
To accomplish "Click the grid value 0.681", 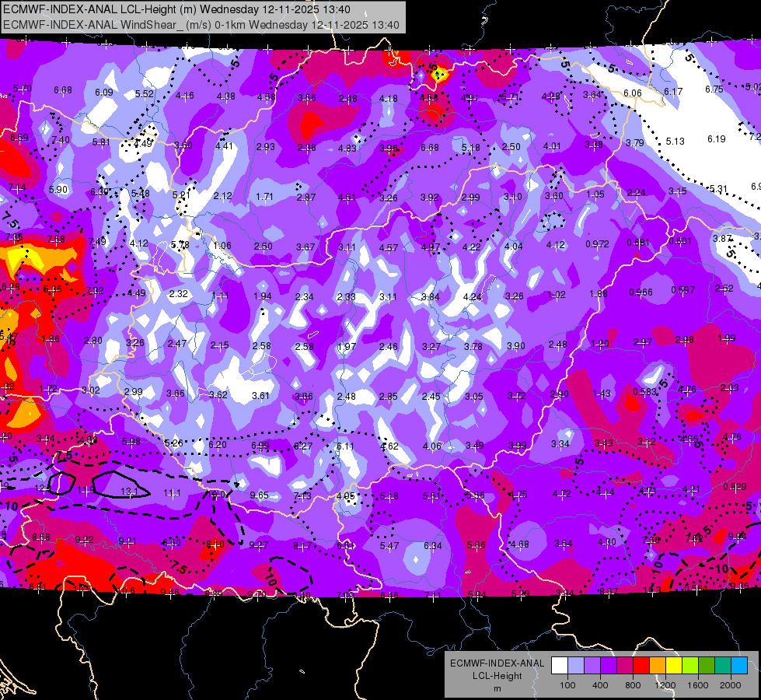I will click(x=638, y=243).
